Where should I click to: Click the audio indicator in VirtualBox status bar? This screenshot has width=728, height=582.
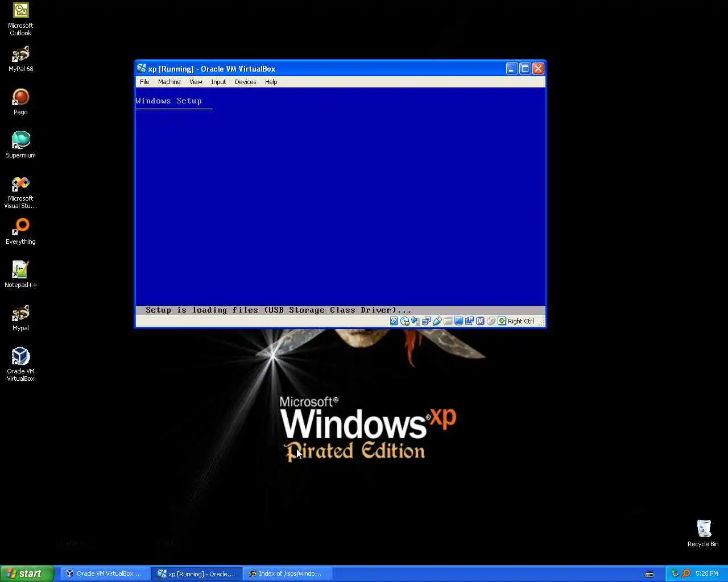click(415, 321)
